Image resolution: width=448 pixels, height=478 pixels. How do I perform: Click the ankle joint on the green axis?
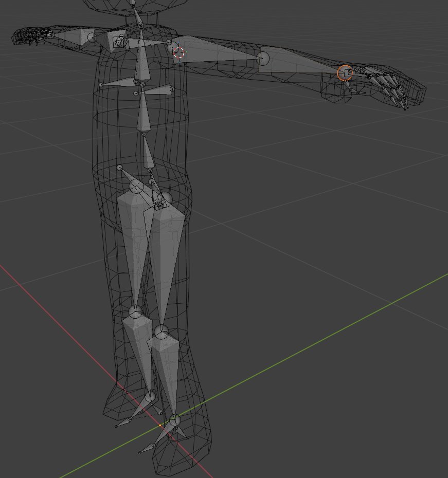point(175,420)
